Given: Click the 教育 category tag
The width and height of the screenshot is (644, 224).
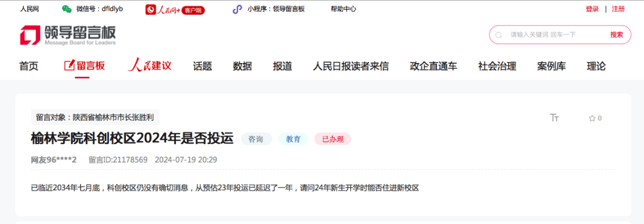Looking at the screenshot, I should (293, 139).
